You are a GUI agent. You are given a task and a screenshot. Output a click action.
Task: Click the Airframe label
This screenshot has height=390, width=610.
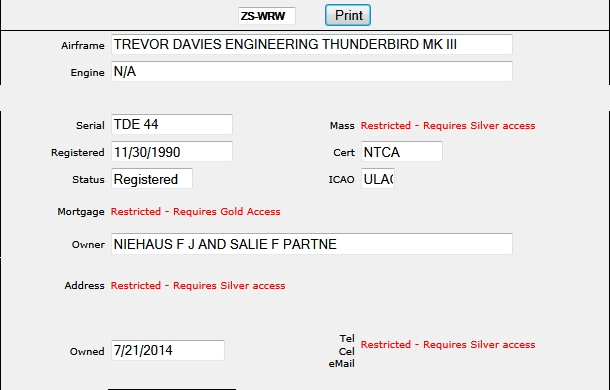tap(82, 46)
